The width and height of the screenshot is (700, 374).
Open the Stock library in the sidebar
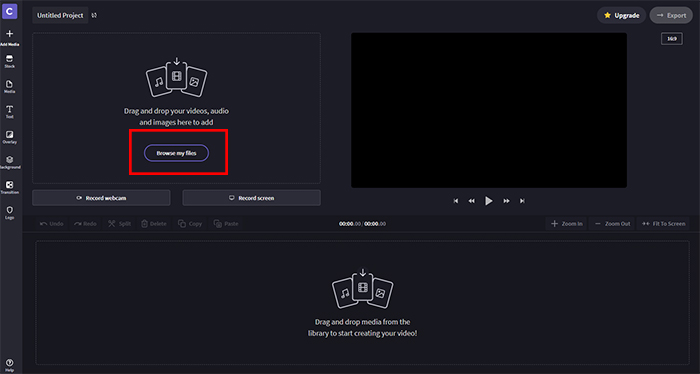(9, 62)
